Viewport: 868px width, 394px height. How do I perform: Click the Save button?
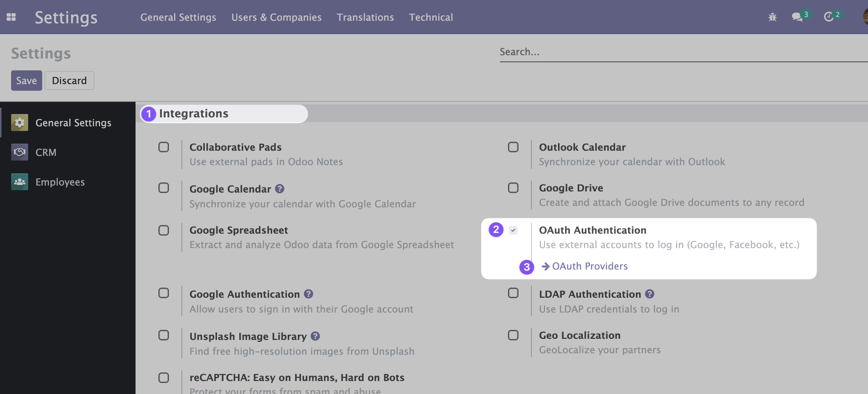[26, 80]
